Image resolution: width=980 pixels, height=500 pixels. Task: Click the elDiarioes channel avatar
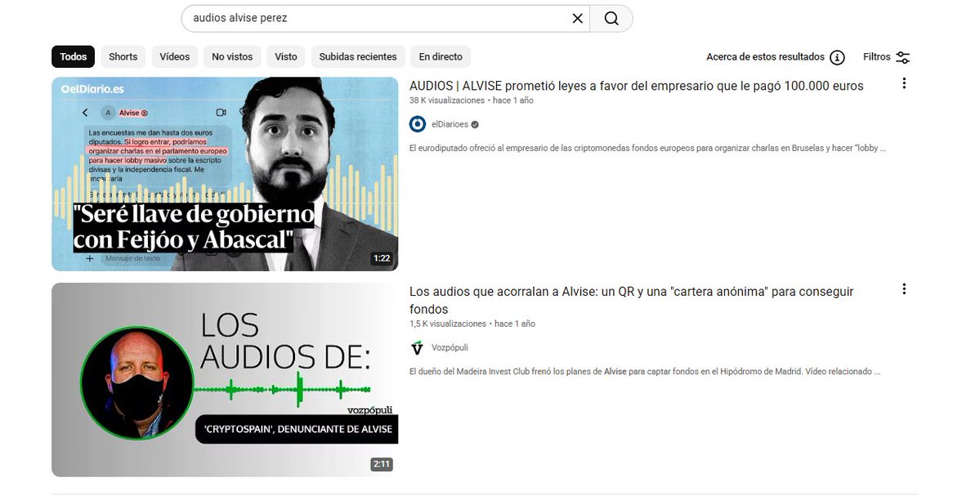pos(418,123)
